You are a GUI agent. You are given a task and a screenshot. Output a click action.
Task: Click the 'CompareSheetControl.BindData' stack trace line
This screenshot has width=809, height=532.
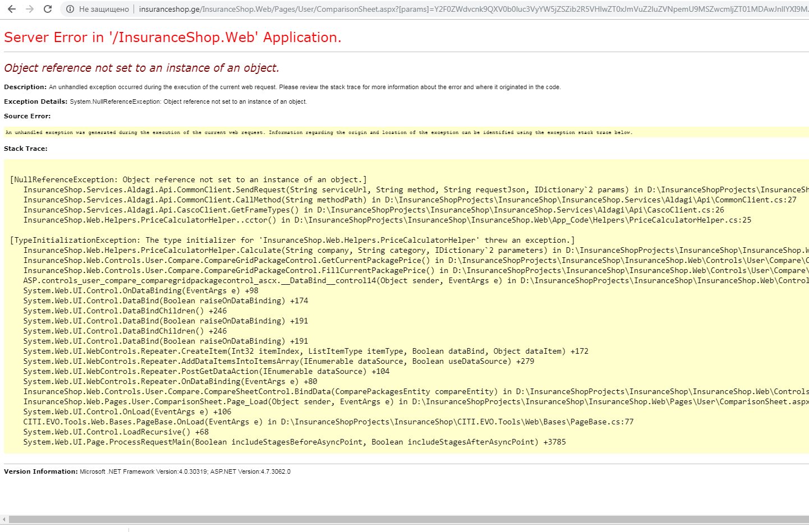[x=416, y=392]
